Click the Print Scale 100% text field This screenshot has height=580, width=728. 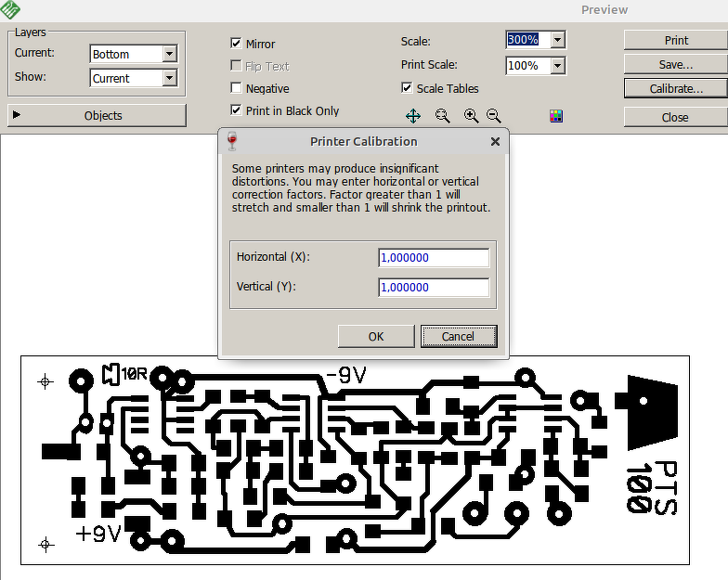(528, 65)
